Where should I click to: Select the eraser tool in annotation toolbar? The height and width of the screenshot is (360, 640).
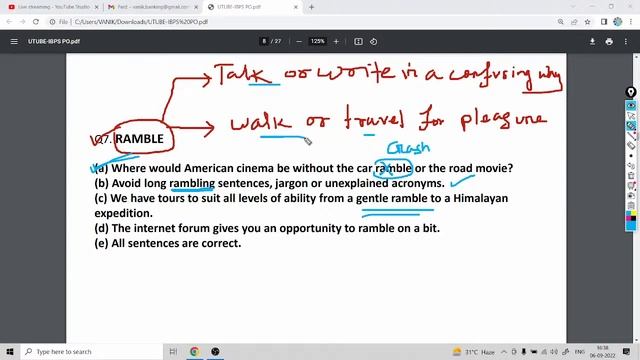[631, 146]
